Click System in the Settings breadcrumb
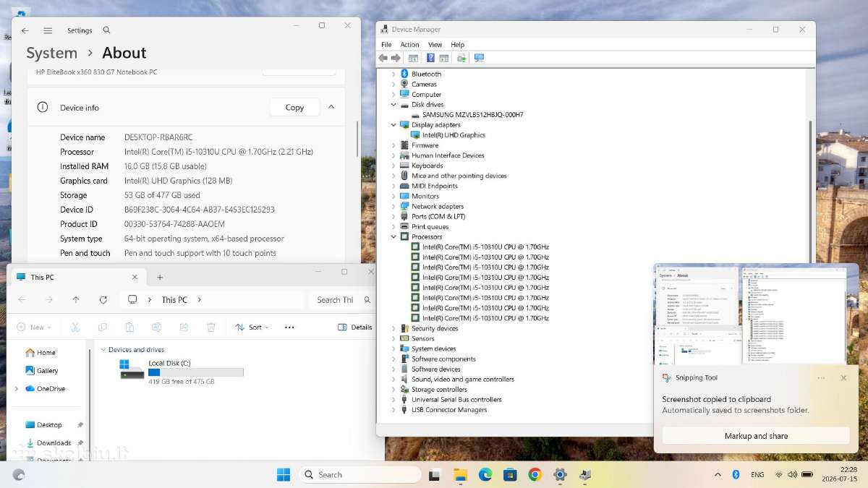868x488 pixels. [51, 53]
